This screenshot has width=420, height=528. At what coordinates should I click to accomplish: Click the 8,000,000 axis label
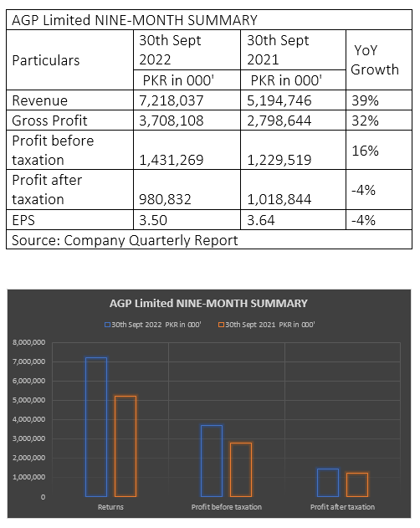click(x=29, y=342)
